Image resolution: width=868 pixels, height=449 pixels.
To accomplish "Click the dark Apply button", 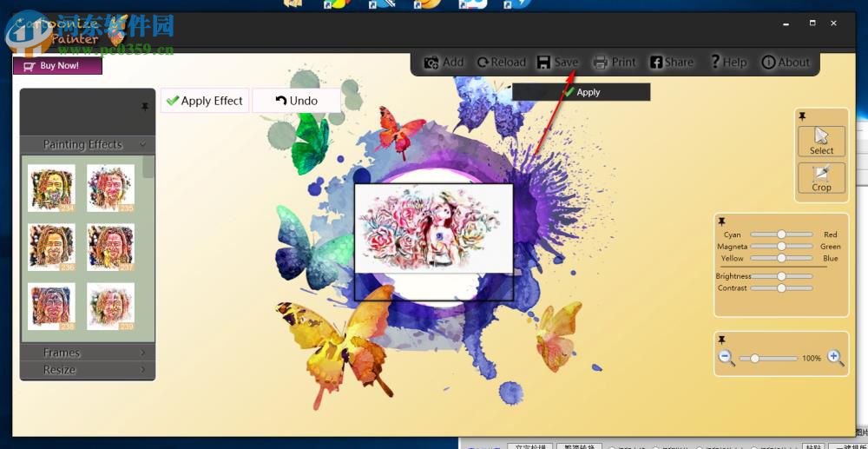I will point(582,92).
